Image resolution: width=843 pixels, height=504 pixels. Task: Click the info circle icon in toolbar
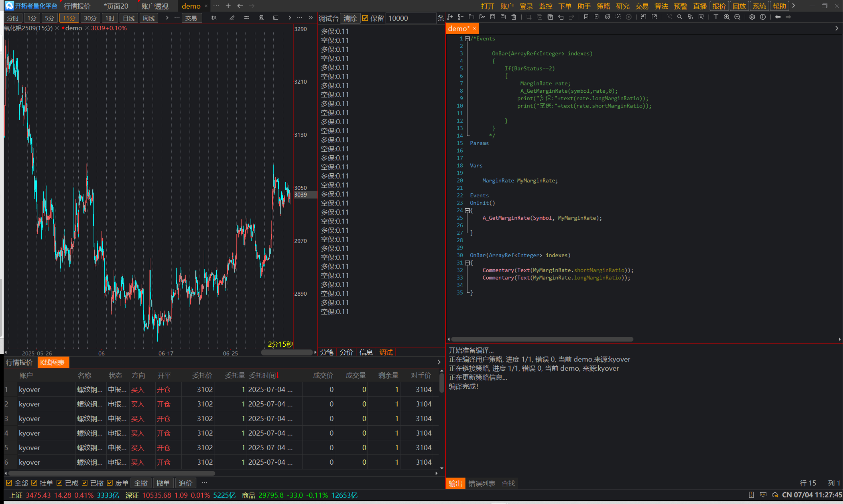[x=763, y=17]
